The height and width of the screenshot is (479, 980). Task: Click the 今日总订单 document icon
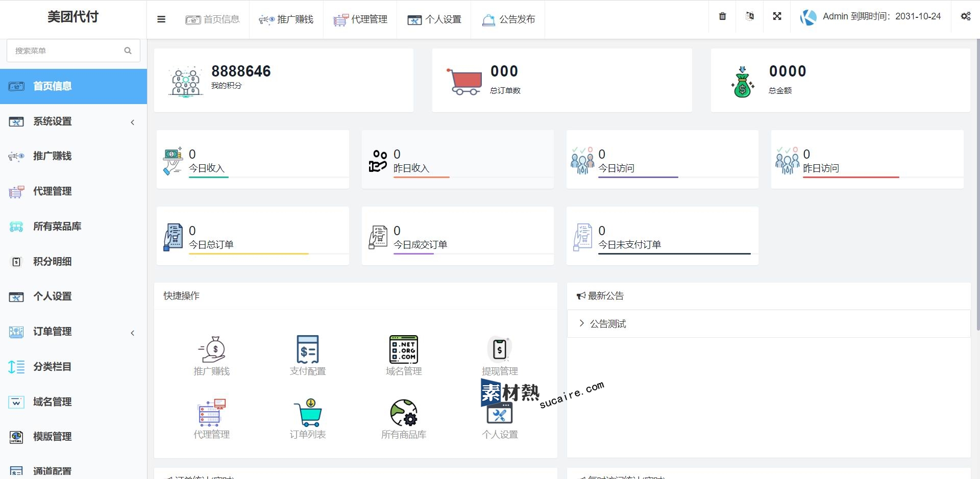tap(173, 237)
